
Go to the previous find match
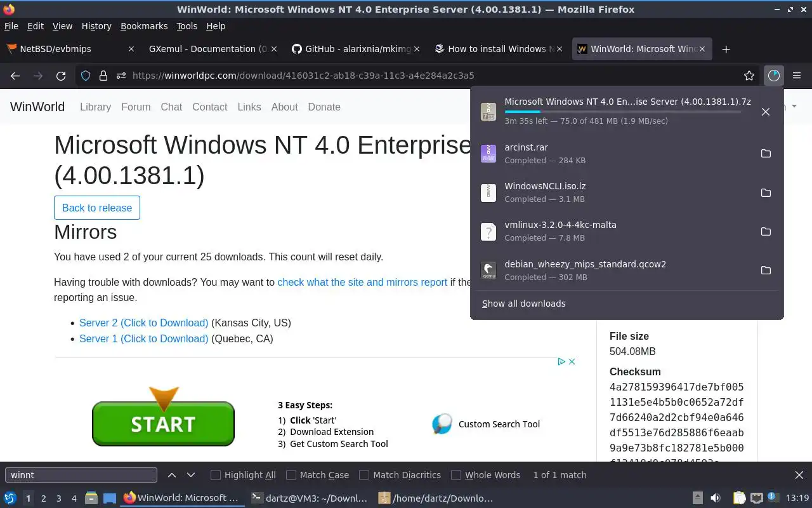(172, 475)
